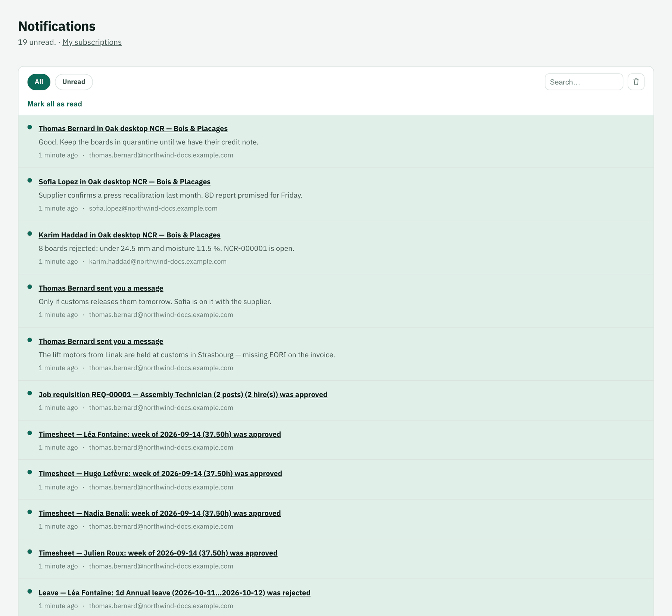This screenshot has width=672, height=616.
Task: Click karim.haddad@northwind-docs.example.com email text
Action: (158, 261)
